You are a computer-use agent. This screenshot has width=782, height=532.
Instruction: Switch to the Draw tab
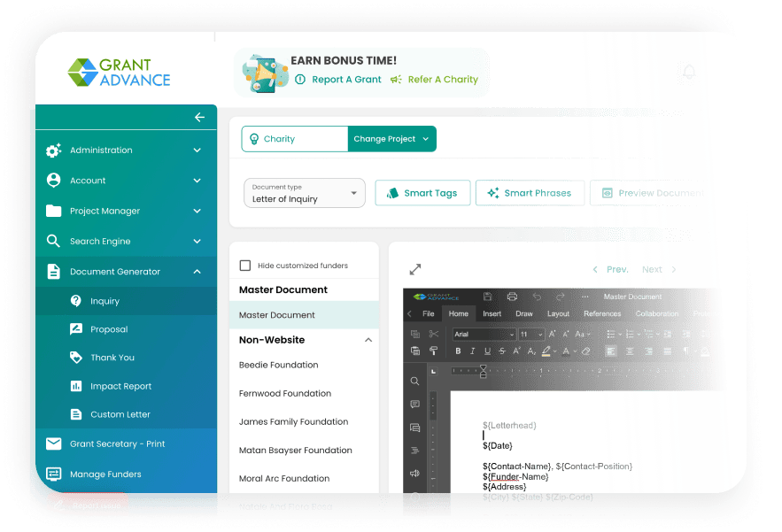point(524,313)
